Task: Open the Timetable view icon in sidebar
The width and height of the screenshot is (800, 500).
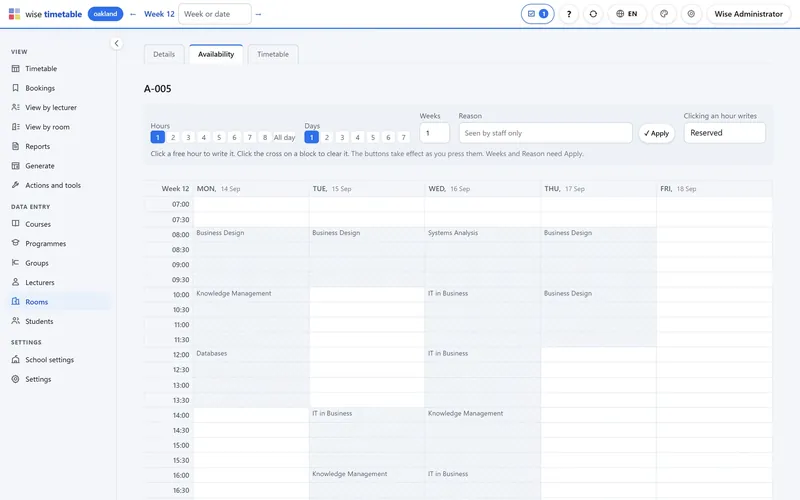Action: pos(16,68)
